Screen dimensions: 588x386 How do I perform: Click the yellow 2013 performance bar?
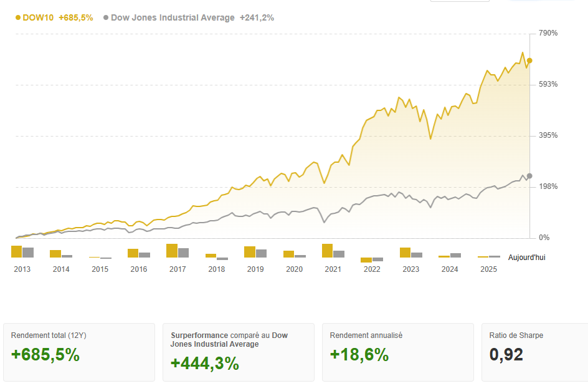pyautogui.click(x=17, y=251)
